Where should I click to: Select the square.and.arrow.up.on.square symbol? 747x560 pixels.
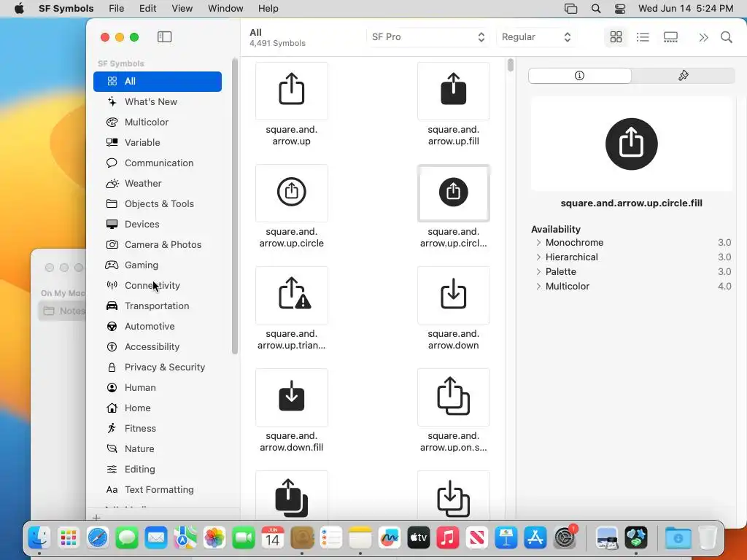point(454,397)
